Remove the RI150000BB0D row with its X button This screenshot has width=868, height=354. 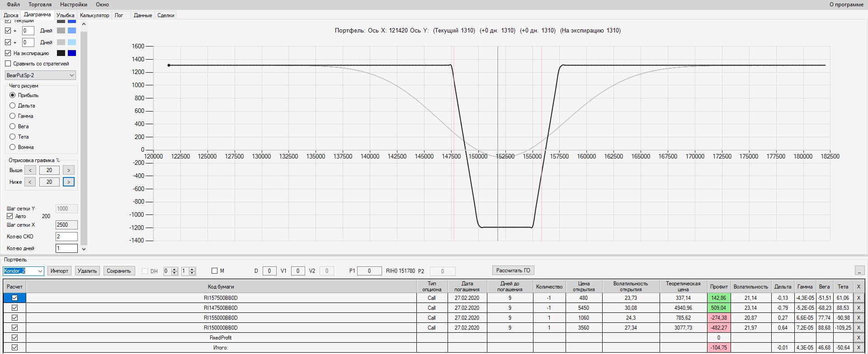pos(859,328)
